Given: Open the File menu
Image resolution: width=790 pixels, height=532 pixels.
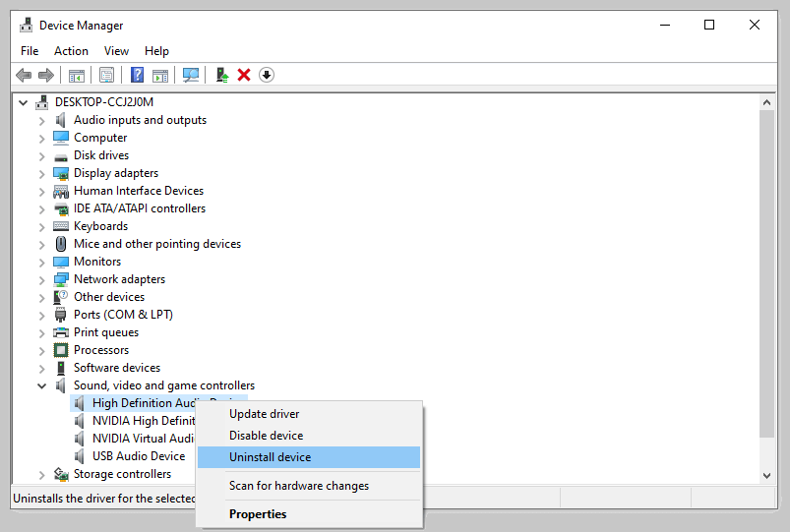Looking at the screenshot, I should pos(30,51).
